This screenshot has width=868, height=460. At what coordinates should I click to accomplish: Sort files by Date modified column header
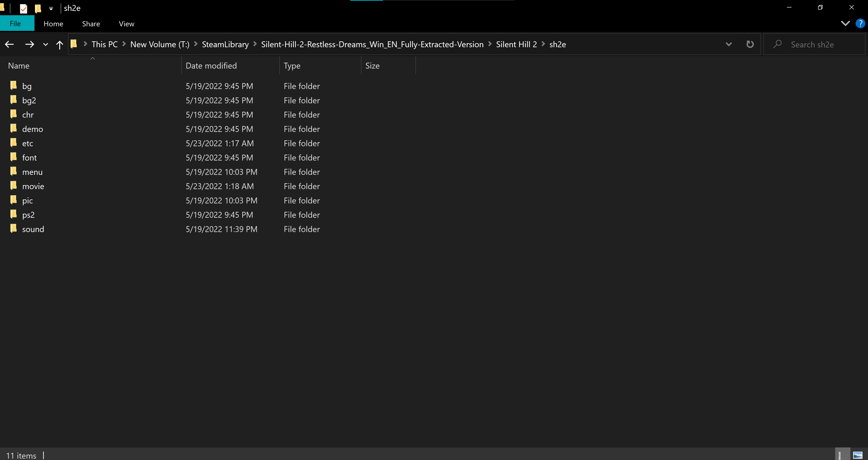point(211,65)
